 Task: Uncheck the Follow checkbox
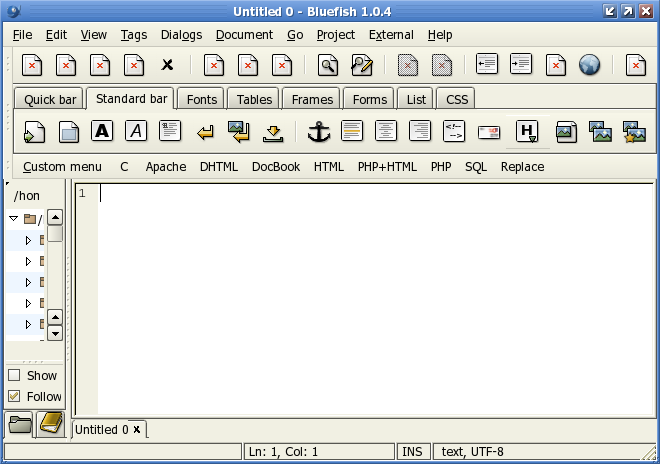click(x=14, y=396)
